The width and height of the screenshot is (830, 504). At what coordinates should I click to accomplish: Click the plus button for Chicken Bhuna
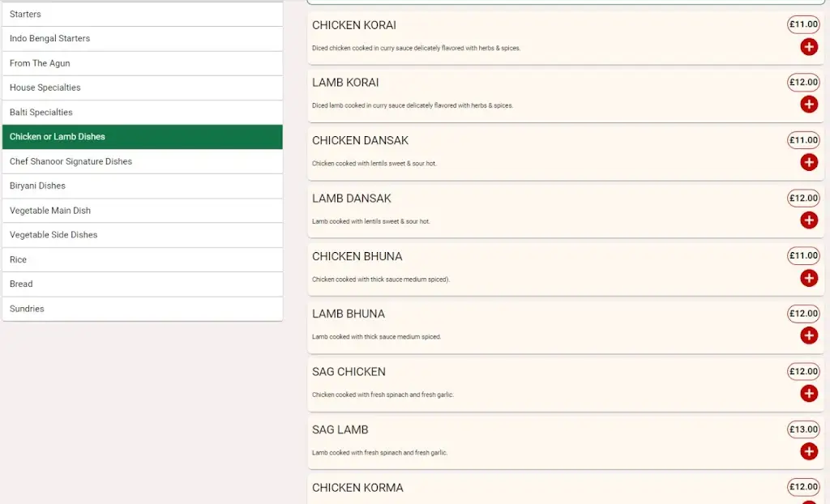[808, 278]
